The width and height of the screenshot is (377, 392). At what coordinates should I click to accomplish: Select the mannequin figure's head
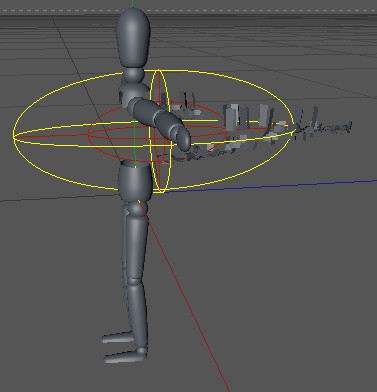(133, 37)
